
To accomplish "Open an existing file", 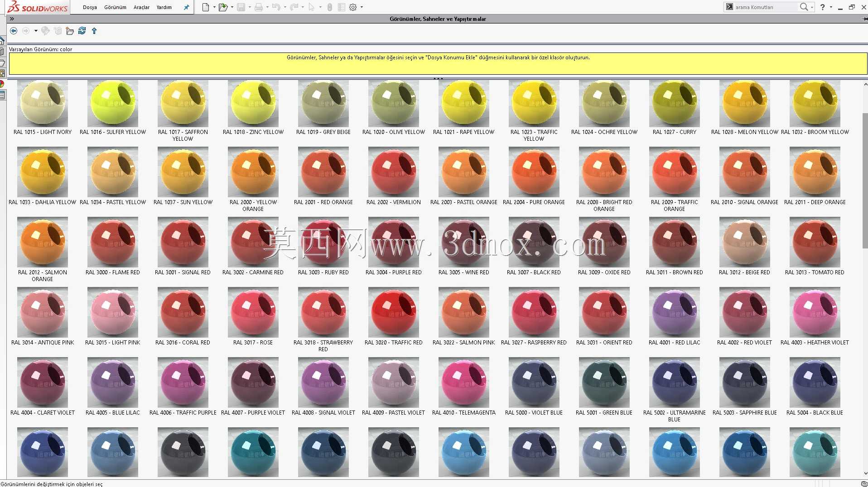I will coord(222,7).
